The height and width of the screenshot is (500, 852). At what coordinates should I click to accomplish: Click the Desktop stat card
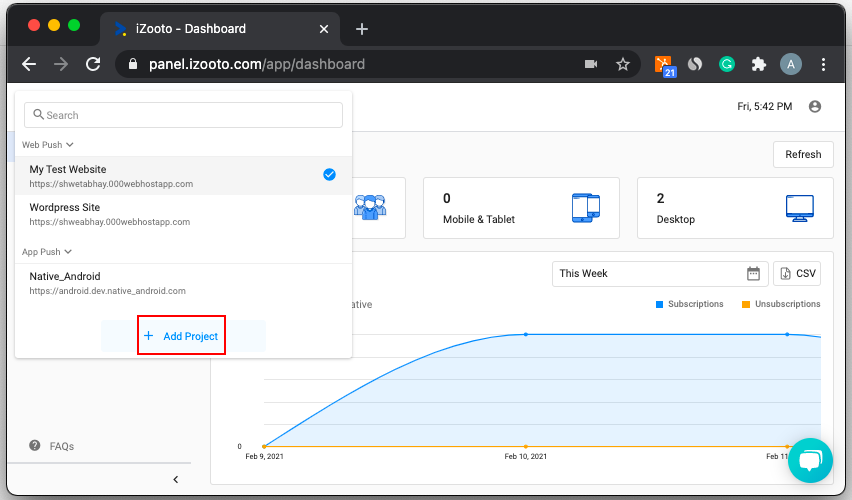735,208
